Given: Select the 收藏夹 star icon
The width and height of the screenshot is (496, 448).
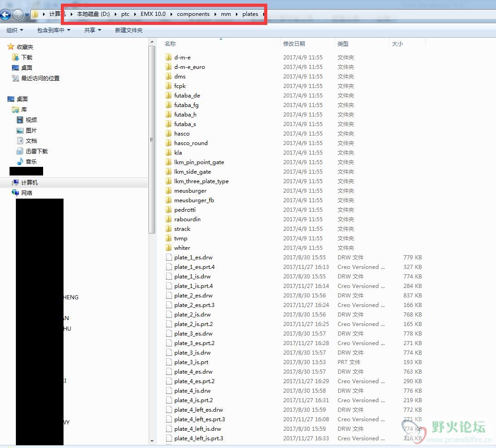Looking at the screenshot, I should pos(11,47).
